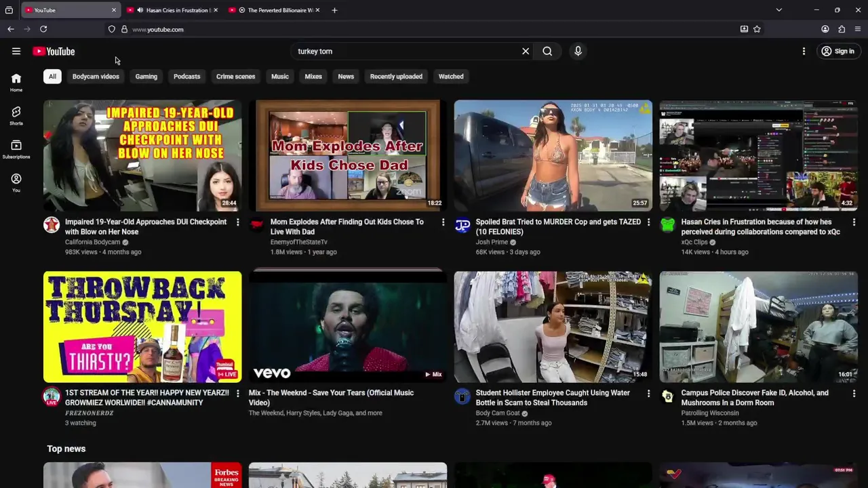
Task: Close the YouTube browser tab
Action: [x=114, y=10]
